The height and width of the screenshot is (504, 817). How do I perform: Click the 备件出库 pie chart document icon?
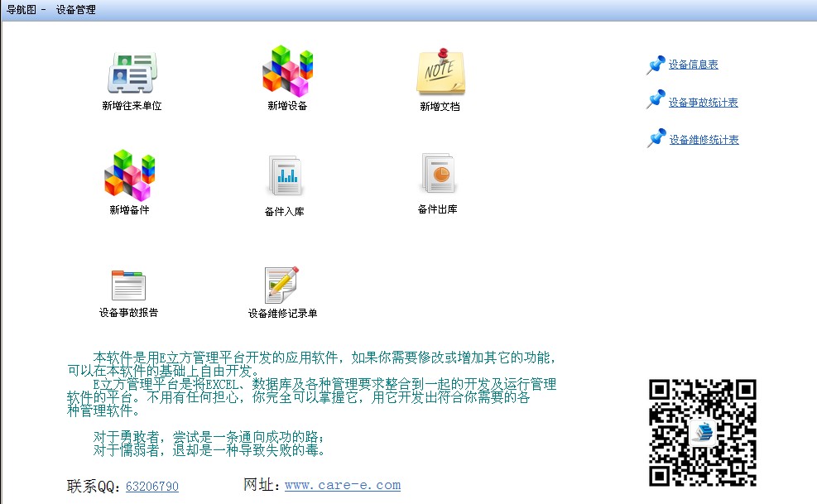click(438, 174)
